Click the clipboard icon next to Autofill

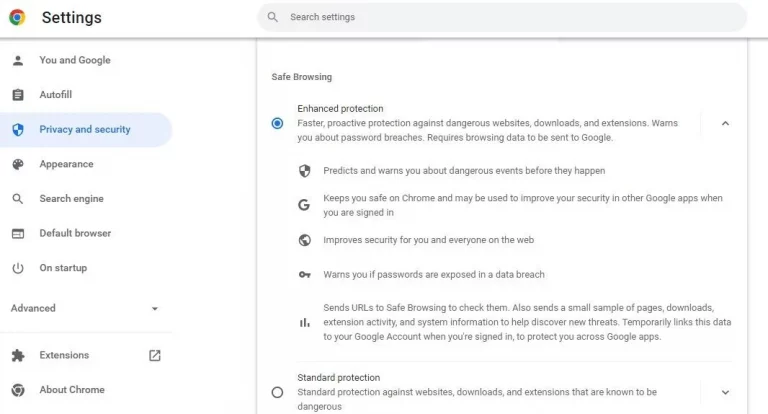[18, 95]
